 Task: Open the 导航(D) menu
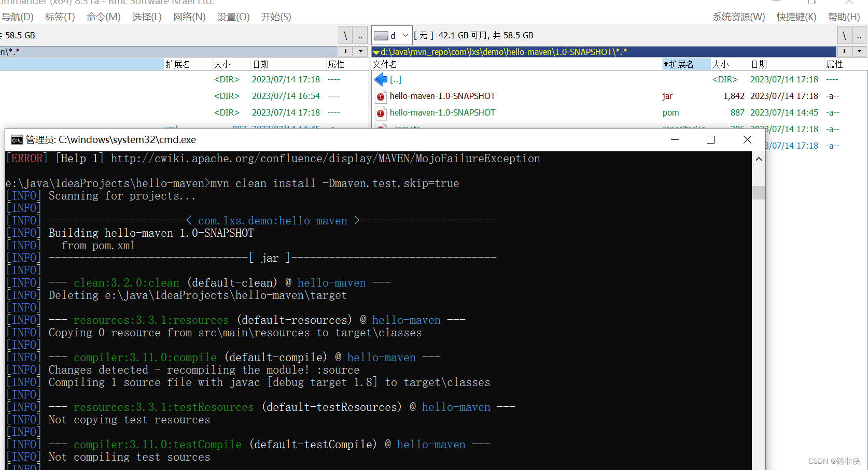(17, 17)
